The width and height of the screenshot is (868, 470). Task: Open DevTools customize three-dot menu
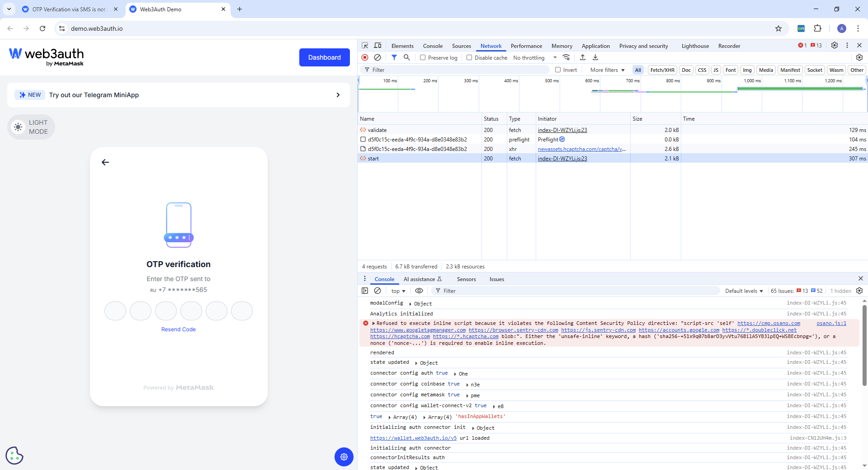tap(847, 45)
